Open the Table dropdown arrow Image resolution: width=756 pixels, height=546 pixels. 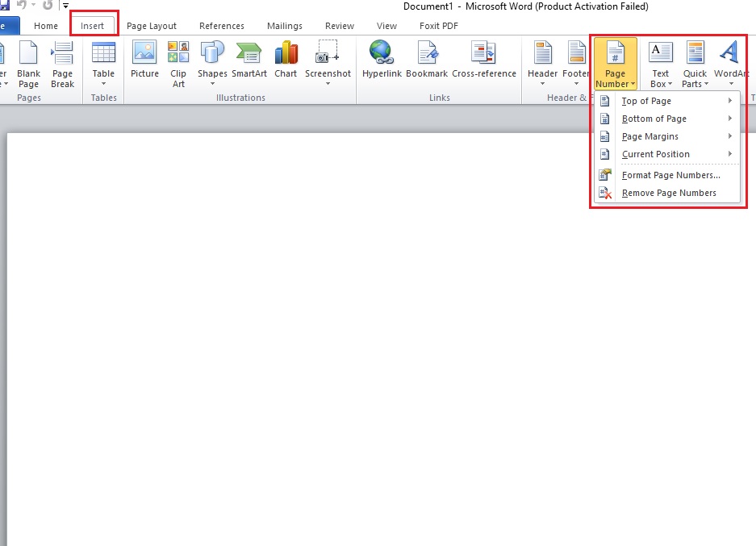[103, 84]
